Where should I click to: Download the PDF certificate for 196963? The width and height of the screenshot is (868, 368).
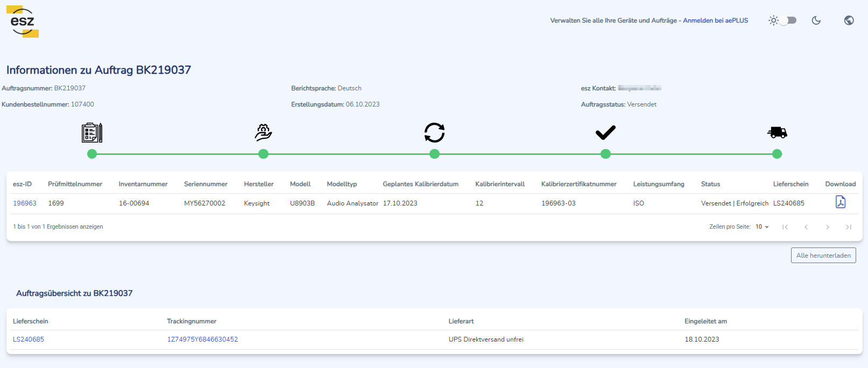(x=841, y=202)
